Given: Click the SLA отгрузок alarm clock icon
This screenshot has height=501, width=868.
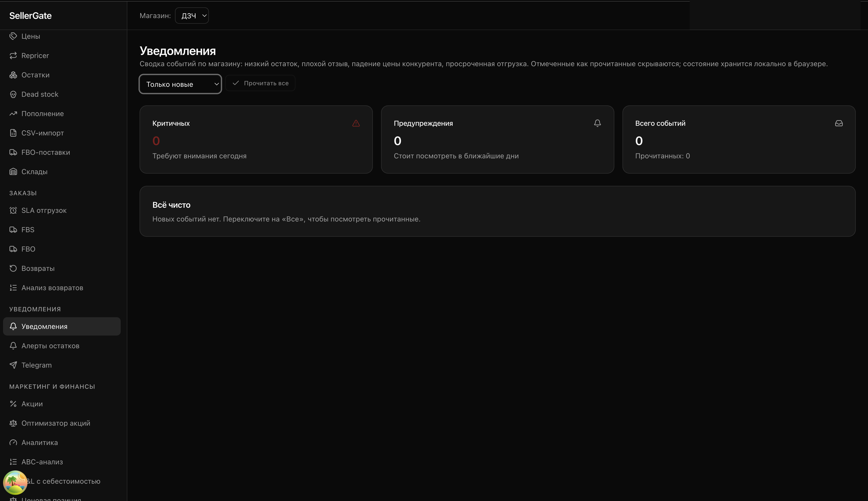Looking at the screenshot, I should [x=13, y=210].
